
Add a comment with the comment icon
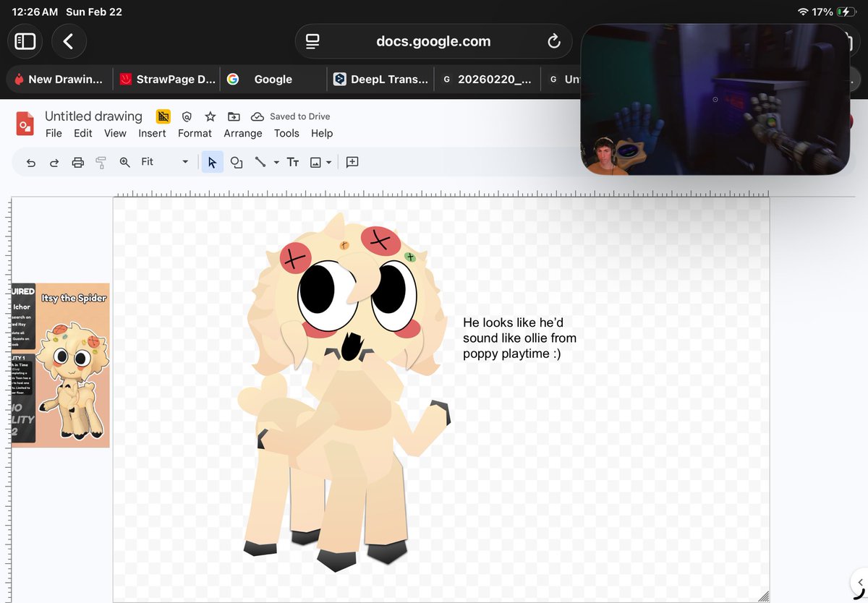click(x=352, y=162)
